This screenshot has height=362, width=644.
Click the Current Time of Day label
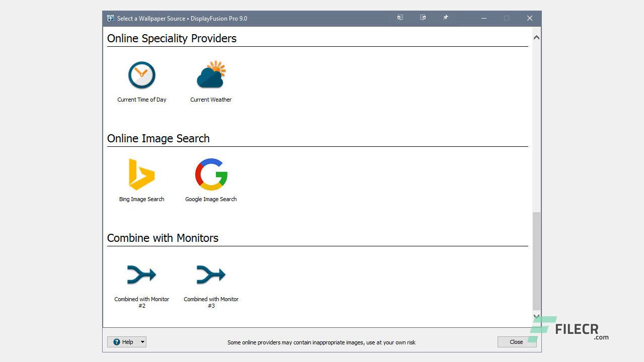[142, 100]
